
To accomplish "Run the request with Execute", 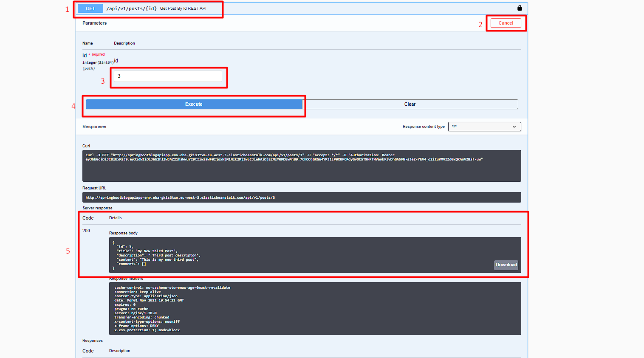I will coord(194,104).
